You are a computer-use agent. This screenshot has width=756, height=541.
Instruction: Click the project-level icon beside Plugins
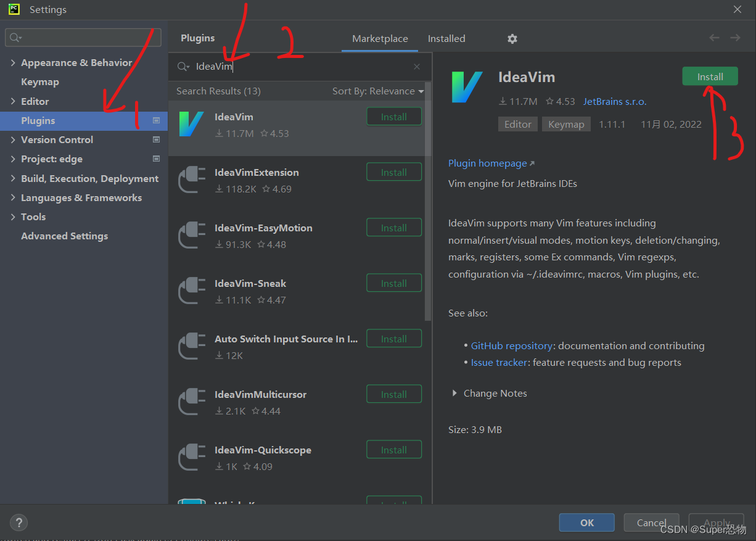click(x=156, y=121)
